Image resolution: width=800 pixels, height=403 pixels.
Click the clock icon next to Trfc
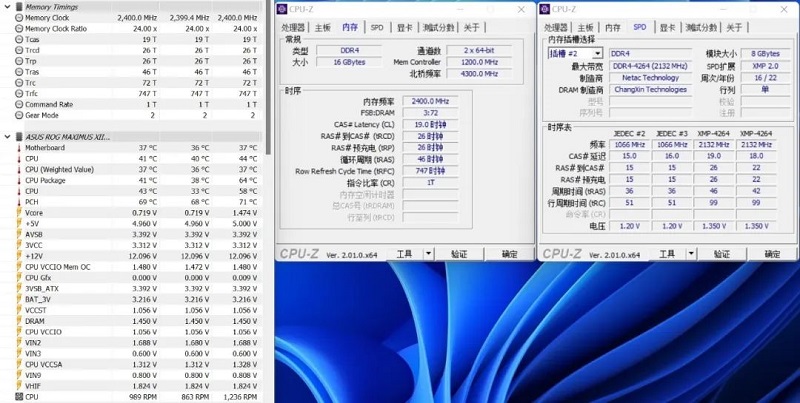19,93
